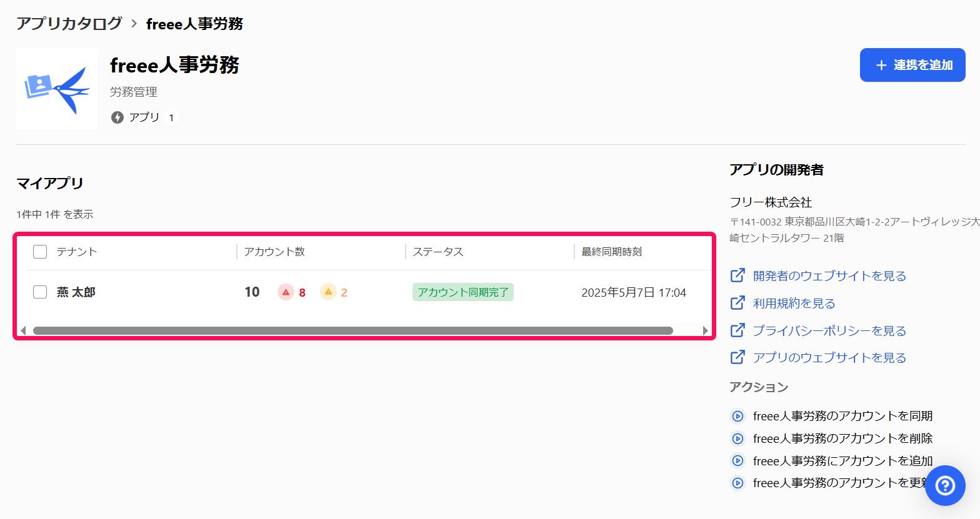Image resolution: width=980 pixels, height=519 pixels.
Task: Click the external link icon beside アプリのウェブサイトを見る
Action: coord(737,357)
